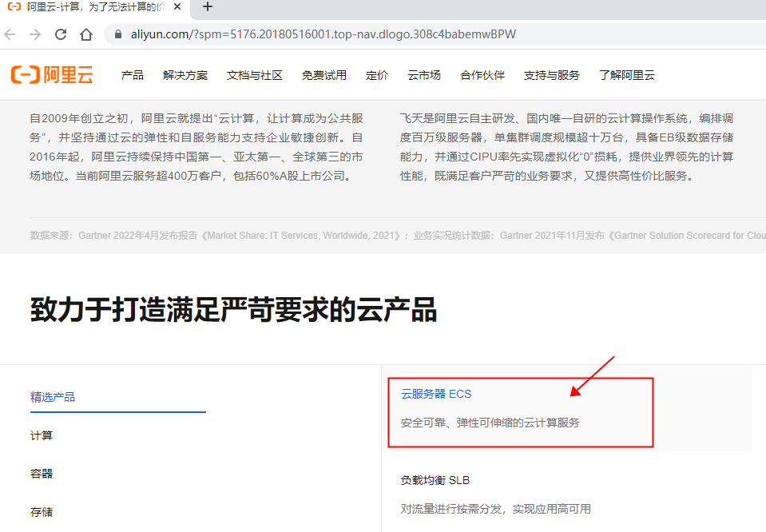Click the aliyun.com address bar URL
The height and width of the screenshot is (532, 766).
(323, 34)
